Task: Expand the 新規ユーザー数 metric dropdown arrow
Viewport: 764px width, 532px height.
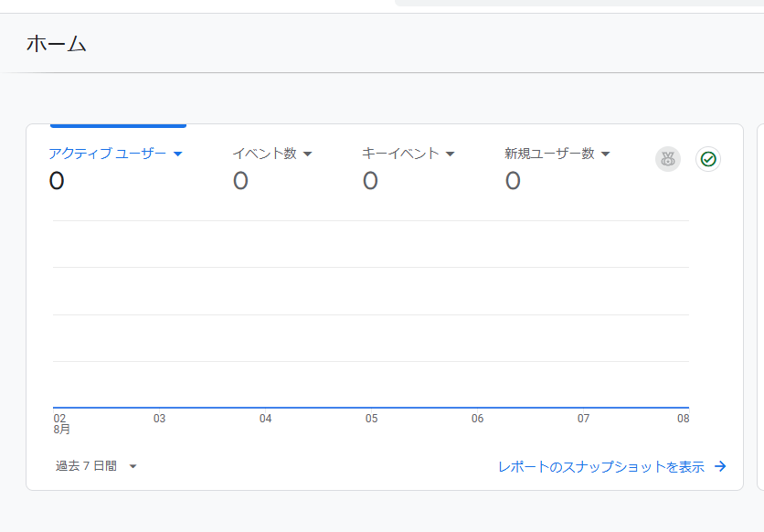Action: (605, 154)
